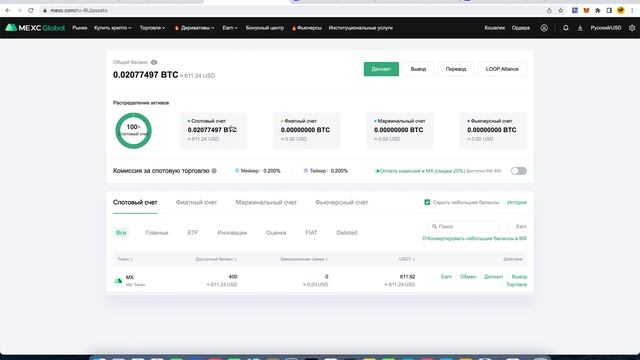Switch to Фиатный счет tab

(x=196, y=202)
